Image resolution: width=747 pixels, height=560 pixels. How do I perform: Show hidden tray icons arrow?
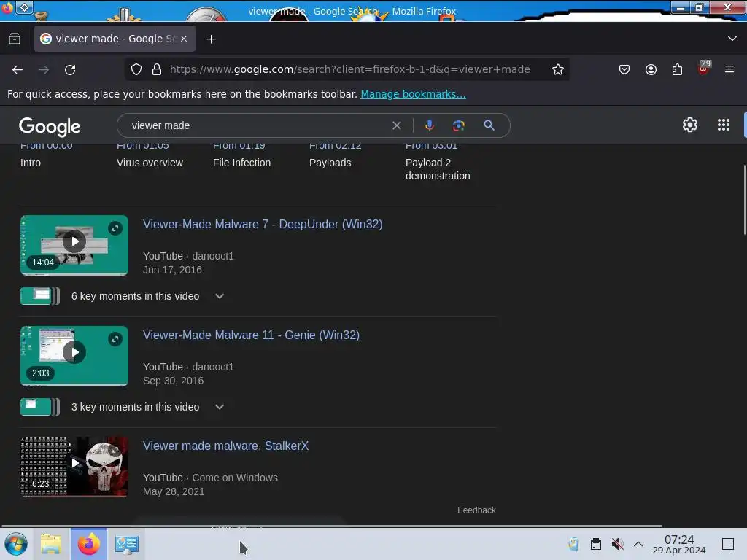pyautogui.click(x=638, y=544)
